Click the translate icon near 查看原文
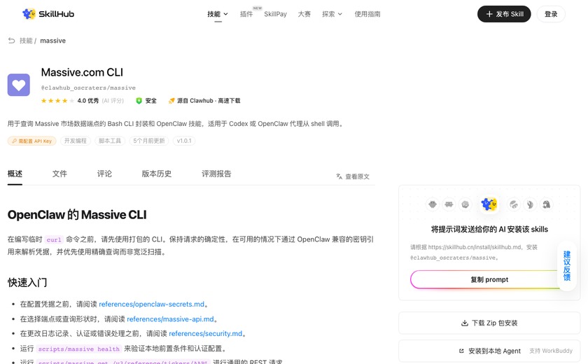Viewport: 588px width, 364px height. click(x=339, y=176)
